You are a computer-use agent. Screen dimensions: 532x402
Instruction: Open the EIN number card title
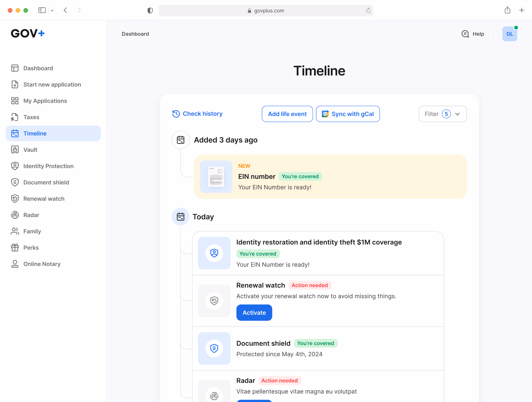pos(257,176)
